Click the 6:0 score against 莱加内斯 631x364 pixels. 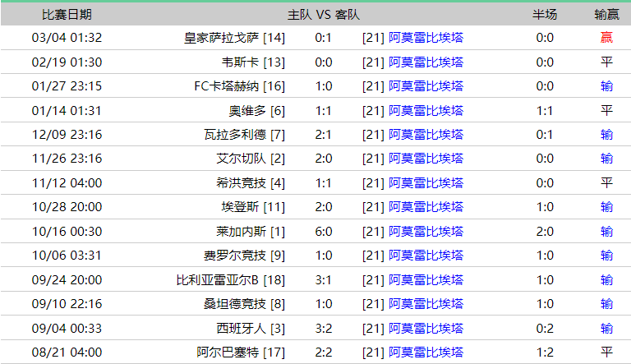(324, 231)
